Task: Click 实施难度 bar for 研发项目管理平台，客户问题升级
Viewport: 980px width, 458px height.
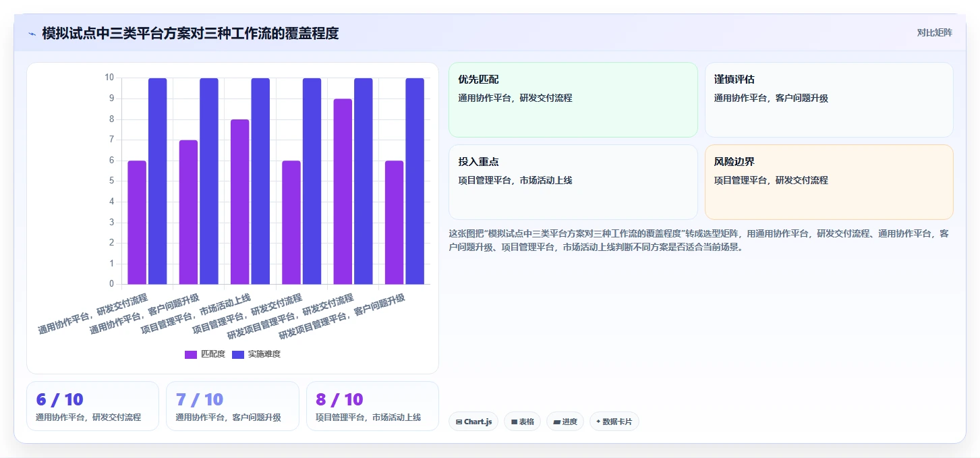Action: point(415,181)
